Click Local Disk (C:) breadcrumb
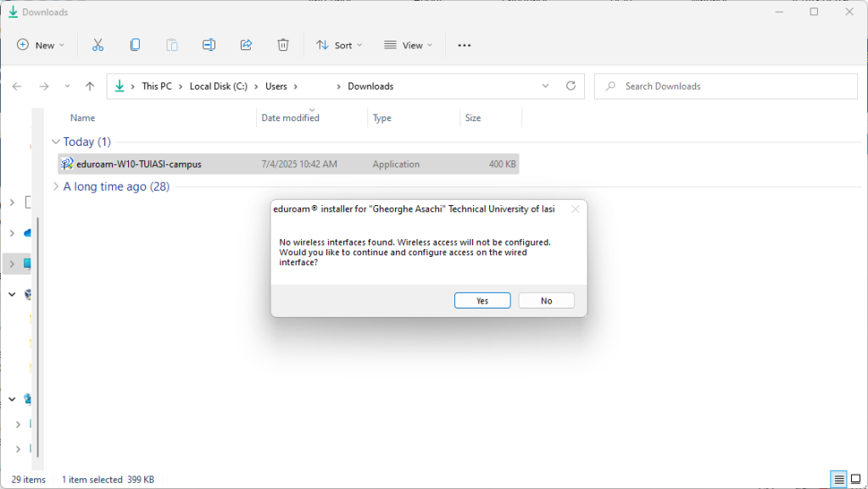The width and height of the screenshot is (868, 489). coord(218,86)
